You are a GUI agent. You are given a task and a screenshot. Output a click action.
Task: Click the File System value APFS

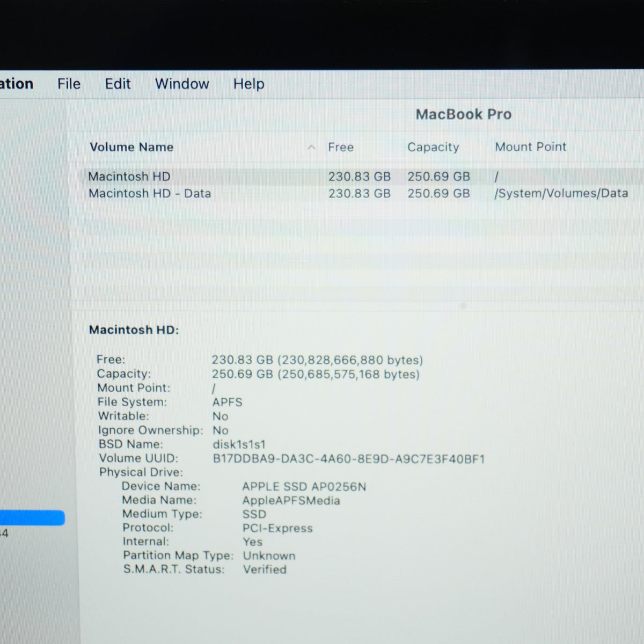pyautogui.click(x=228, y=402)
